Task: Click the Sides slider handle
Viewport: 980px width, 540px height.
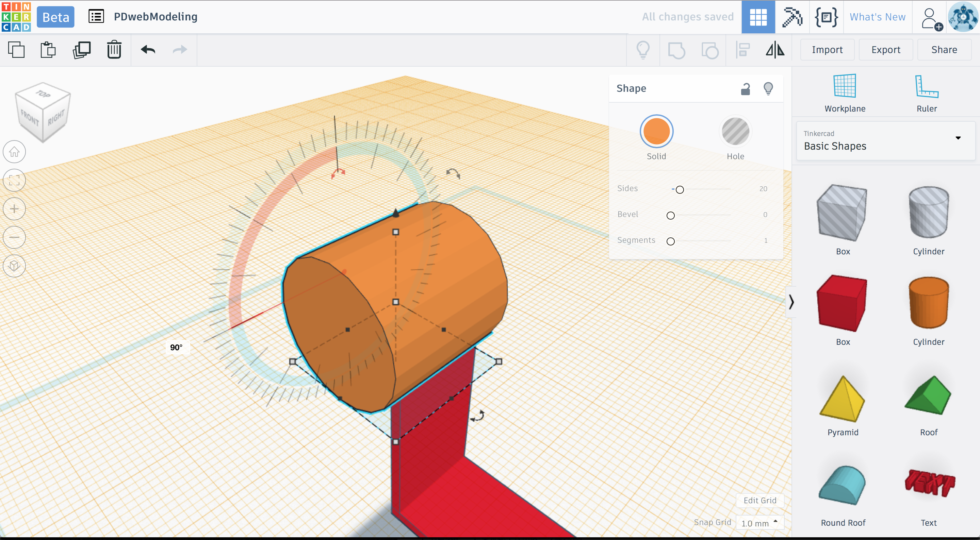Action: coord(680,189)
